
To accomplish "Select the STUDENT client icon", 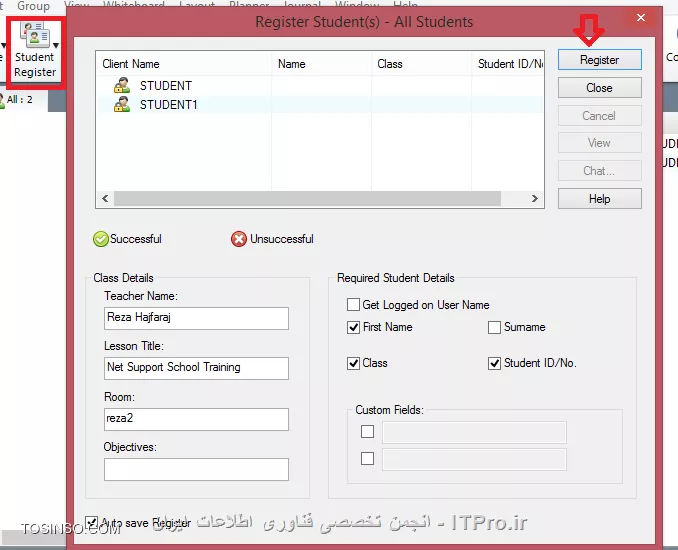I will pyautogui.click(x=122, y=85).
